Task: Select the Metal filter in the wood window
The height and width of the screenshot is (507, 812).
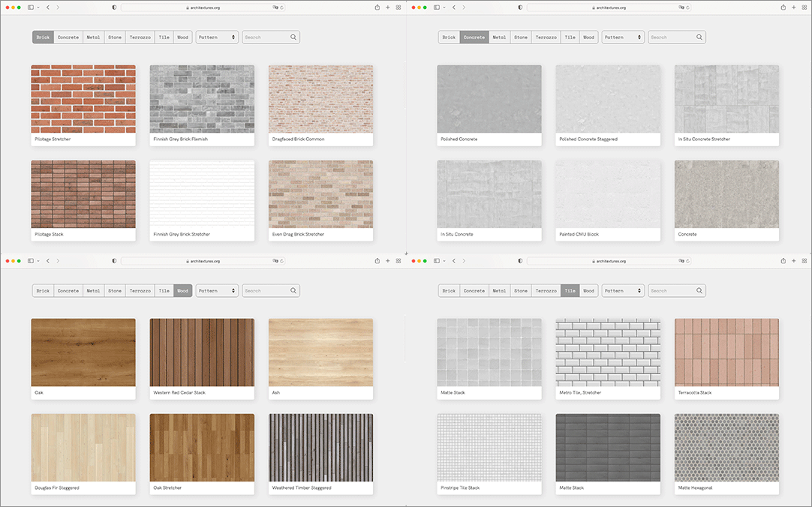Action: [93, 290]
